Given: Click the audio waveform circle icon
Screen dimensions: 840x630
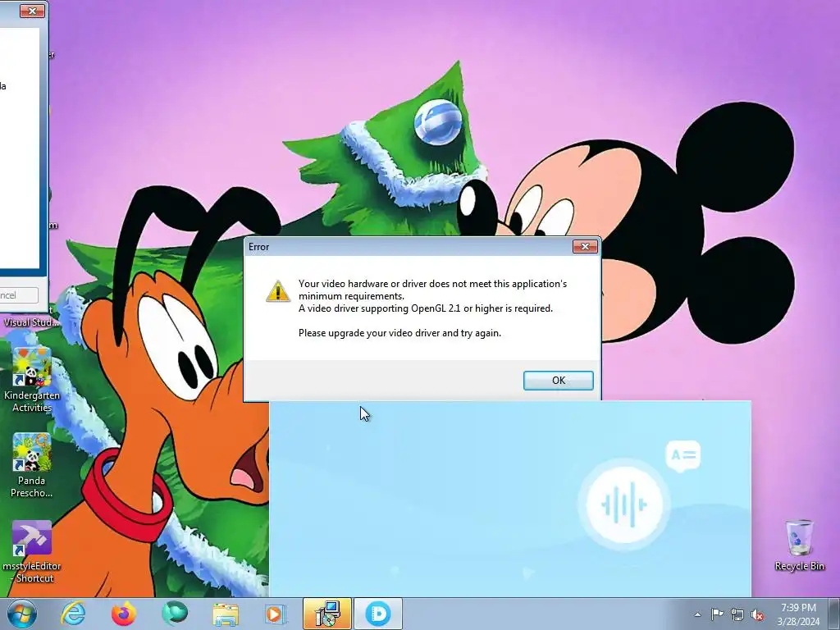Looking at the screenshot, I should click(624, 504).
